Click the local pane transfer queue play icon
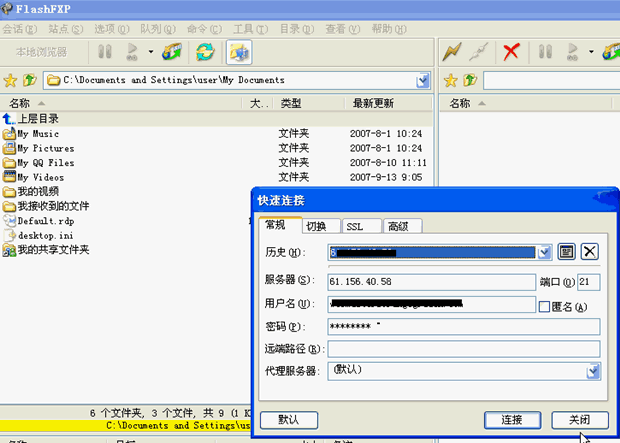This screenshot has height=443, width=620. 132,52
